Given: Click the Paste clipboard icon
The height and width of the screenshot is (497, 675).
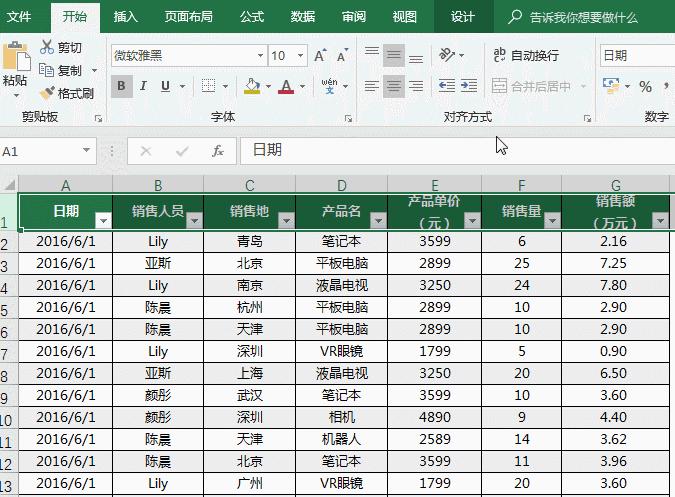Looking at the screenshot, I should click(16, 56).
